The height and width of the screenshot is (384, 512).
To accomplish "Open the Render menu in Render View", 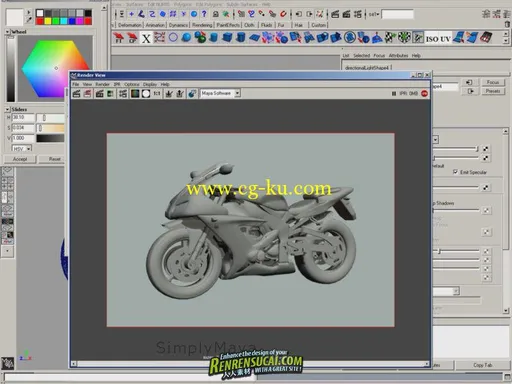I will (103, 84).
